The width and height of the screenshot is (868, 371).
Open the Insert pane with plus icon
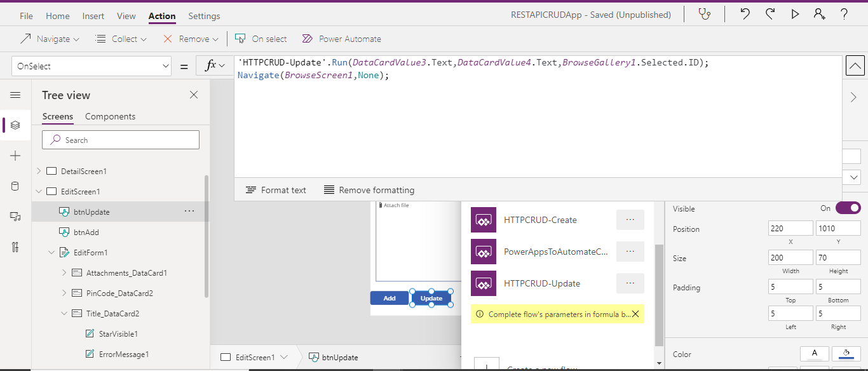(15, 155)
